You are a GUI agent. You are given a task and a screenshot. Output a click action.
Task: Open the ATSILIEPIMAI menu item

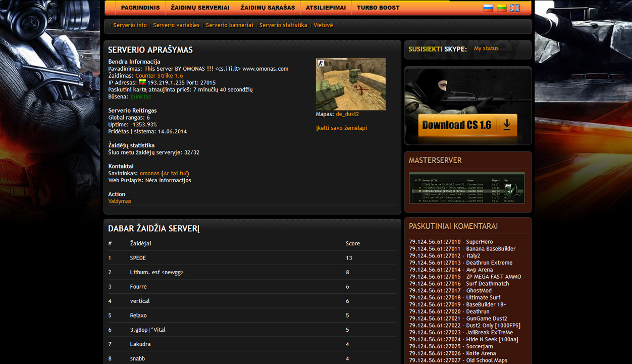point(326,8)
